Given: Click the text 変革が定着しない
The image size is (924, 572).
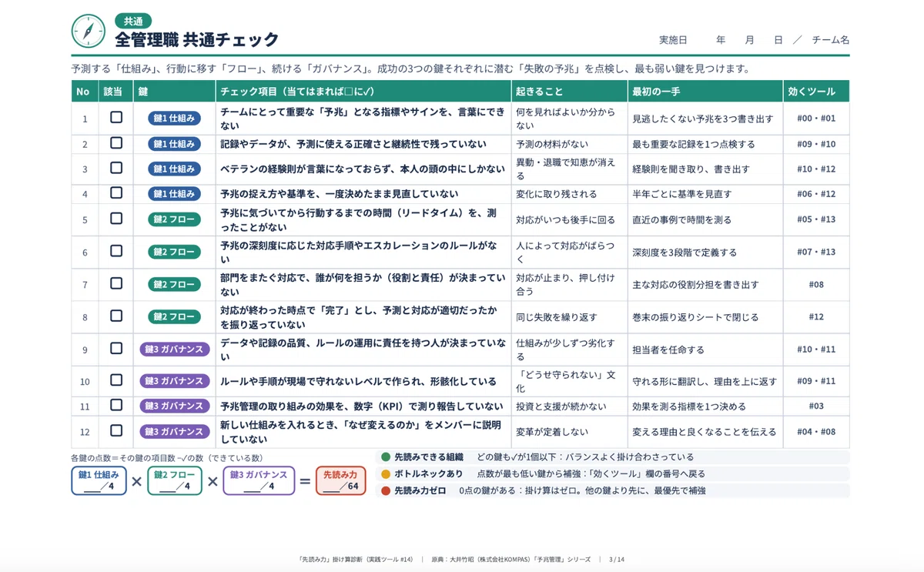Looking at the screenshot, I should (x=552, y=431).
